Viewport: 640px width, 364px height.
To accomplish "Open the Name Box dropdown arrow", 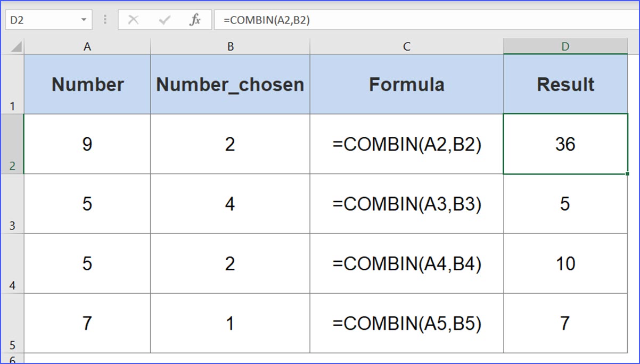I will (84, 20).
